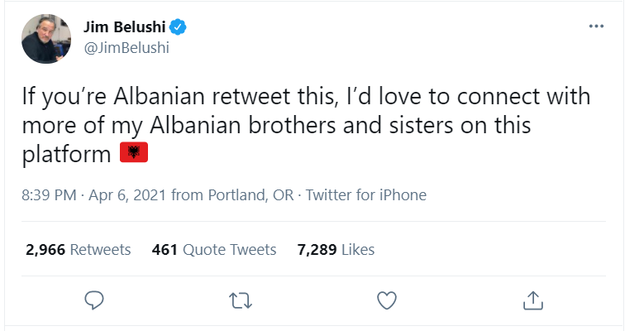This screenshot has height=331, width=644.
Task: Retweet this tweet using the arrows icon
Action: click(240, 299)
